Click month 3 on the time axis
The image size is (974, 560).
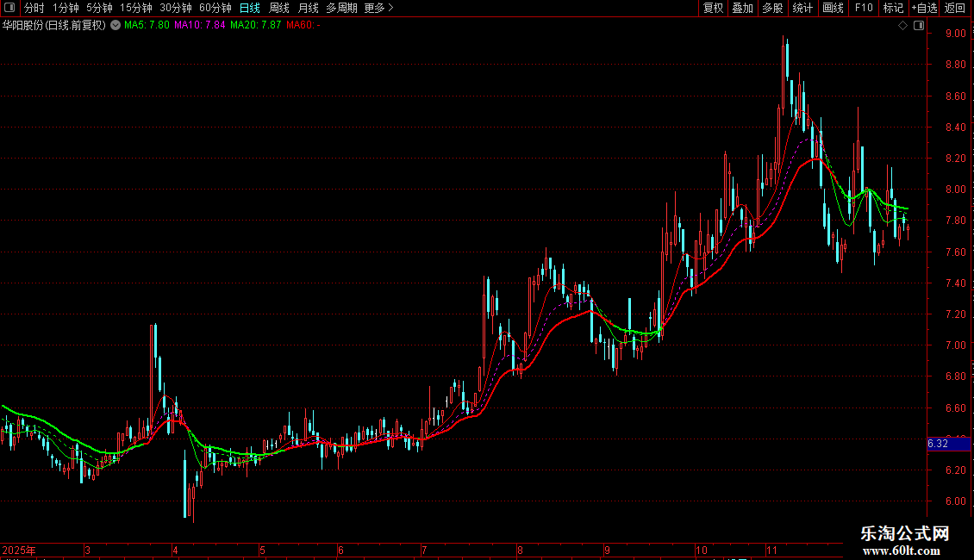click(x=88, y=550)
